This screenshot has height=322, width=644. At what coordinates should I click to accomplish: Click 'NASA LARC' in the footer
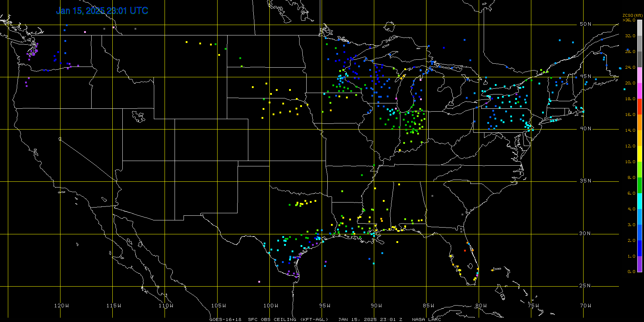[x=426, y=319]
